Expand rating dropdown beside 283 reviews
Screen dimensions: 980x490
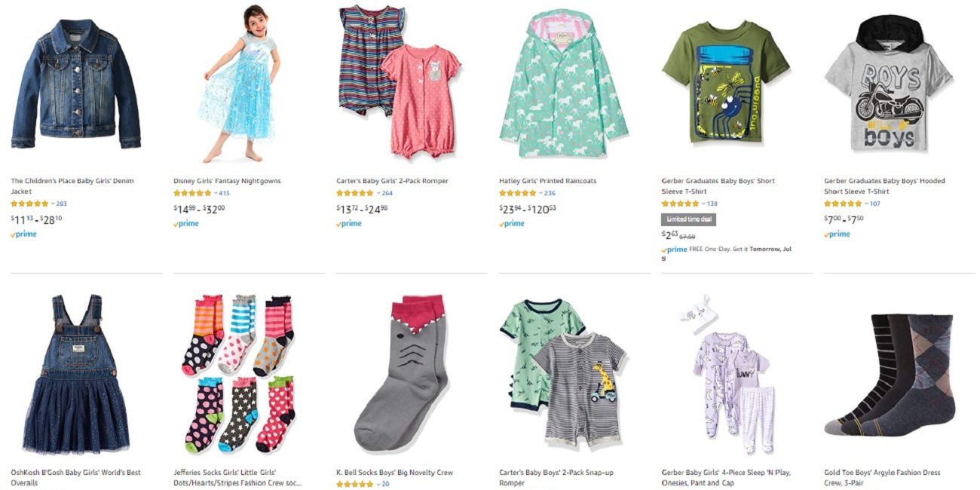(53, 204)
